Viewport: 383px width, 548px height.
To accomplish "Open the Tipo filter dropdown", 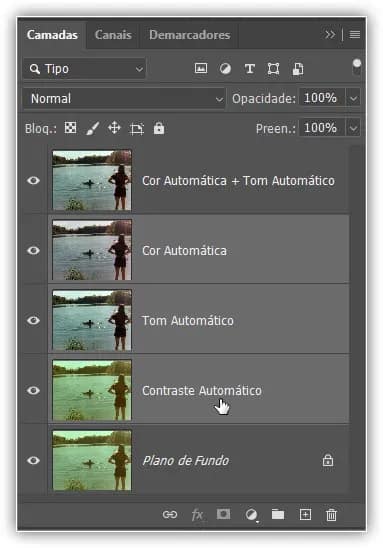I will (x=84, y=68).
